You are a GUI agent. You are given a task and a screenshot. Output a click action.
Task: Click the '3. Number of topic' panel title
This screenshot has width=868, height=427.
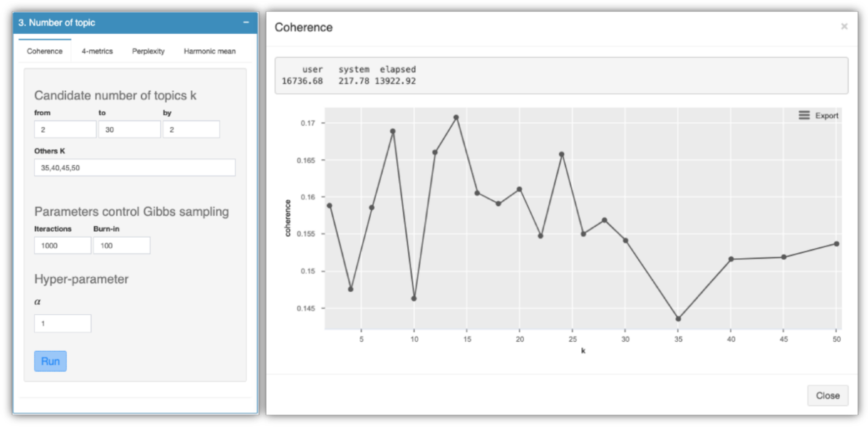click(x=57, y=22)
